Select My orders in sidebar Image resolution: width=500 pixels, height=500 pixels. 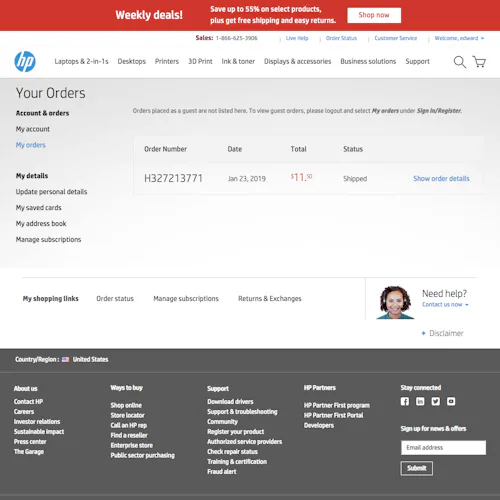pos(31,145)
